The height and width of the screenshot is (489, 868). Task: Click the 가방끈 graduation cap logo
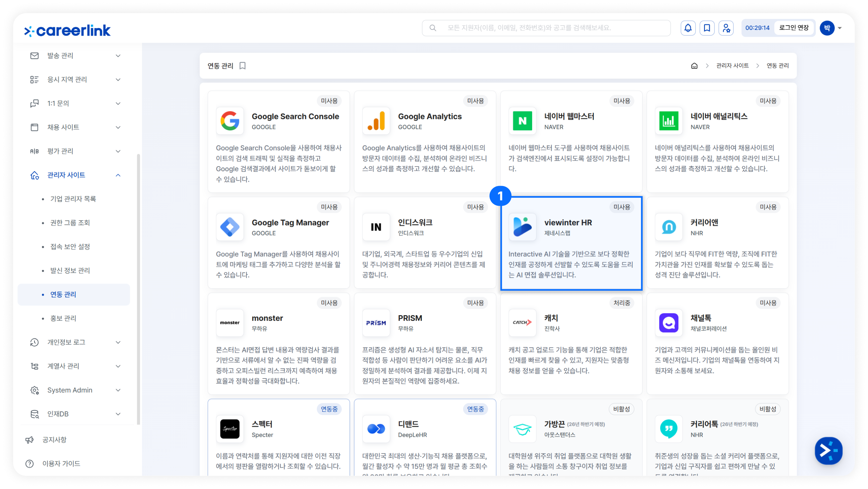tap(522, 429)
